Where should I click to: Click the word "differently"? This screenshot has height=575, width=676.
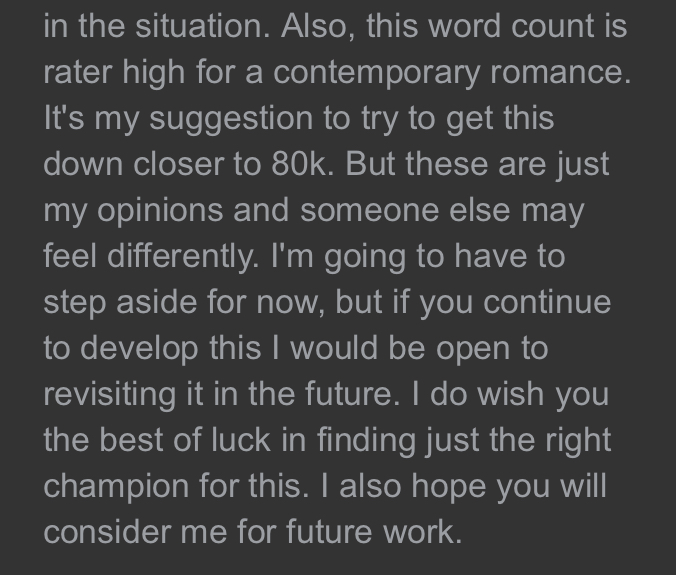(x=180, y=256)
